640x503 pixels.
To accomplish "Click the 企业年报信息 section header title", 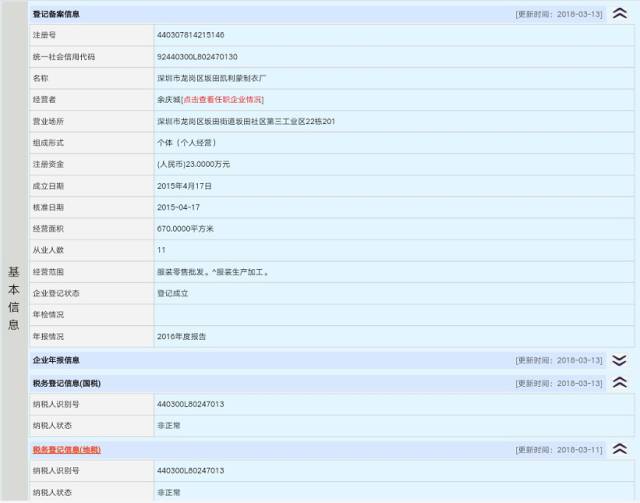I will [x=56, y=360].
